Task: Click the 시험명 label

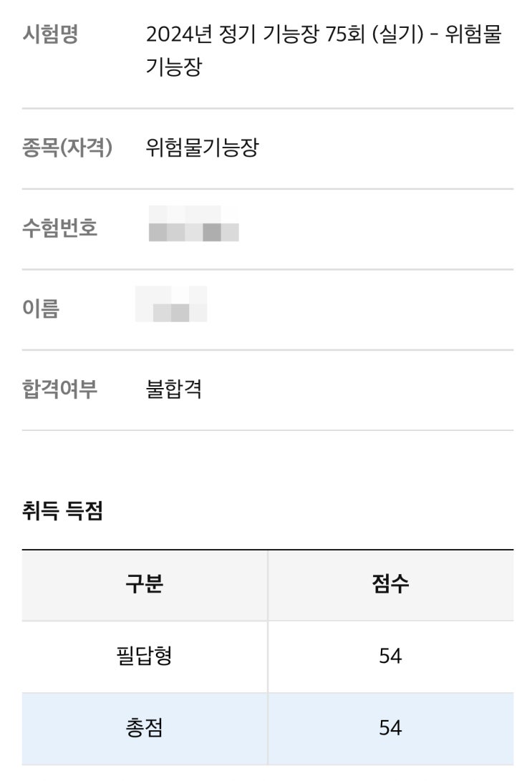Action: click(x=50, y=34)
